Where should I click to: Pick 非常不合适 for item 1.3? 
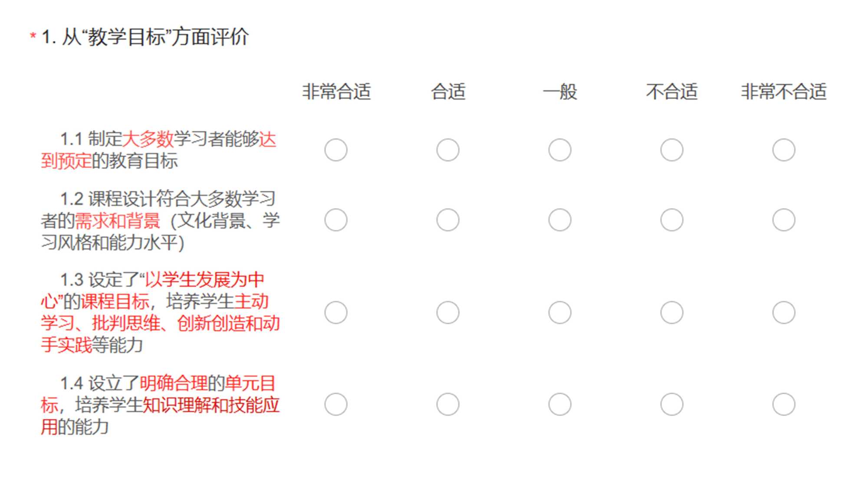coord(784,312)
